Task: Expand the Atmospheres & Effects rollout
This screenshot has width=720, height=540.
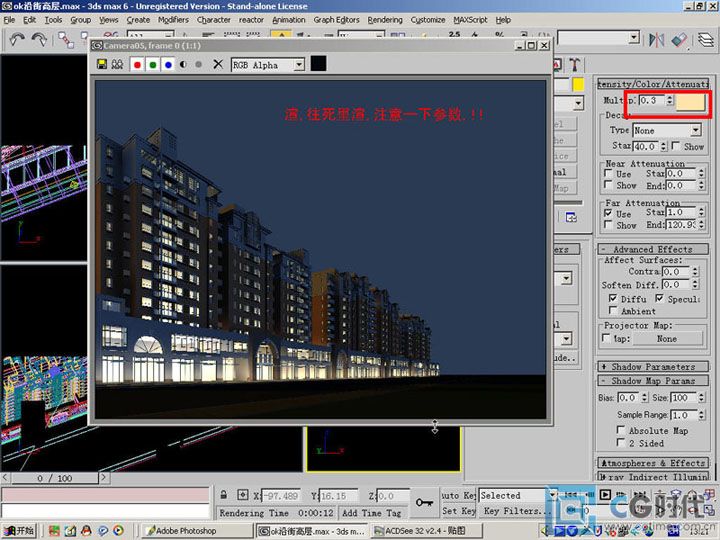Action: (x=652, y=463)
